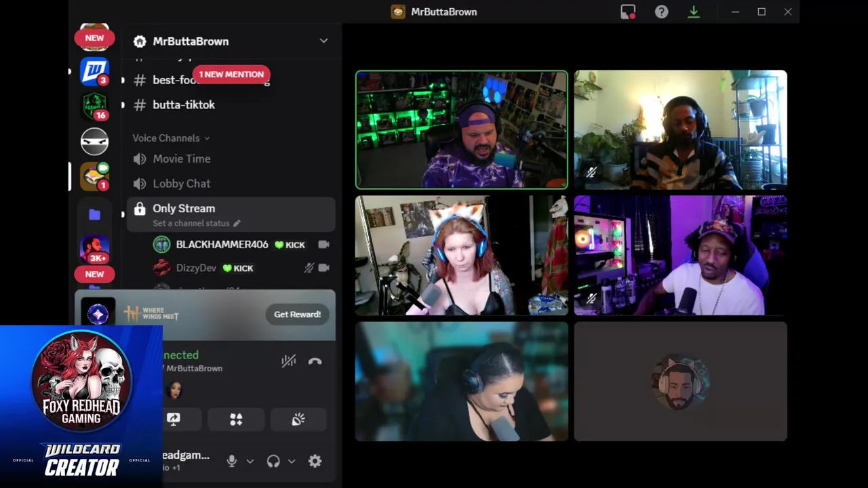Click the bottom red NEW badge in server list

click(94, 274)
